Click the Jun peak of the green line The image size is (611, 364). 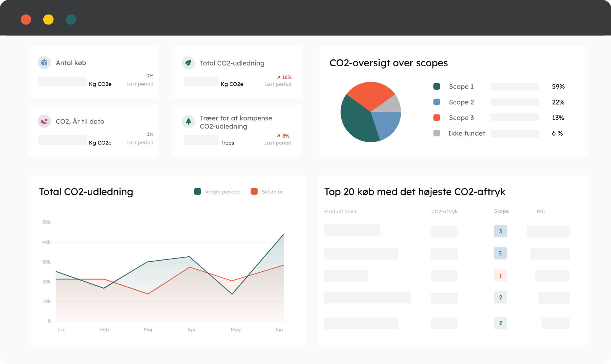tap(284, 234)
